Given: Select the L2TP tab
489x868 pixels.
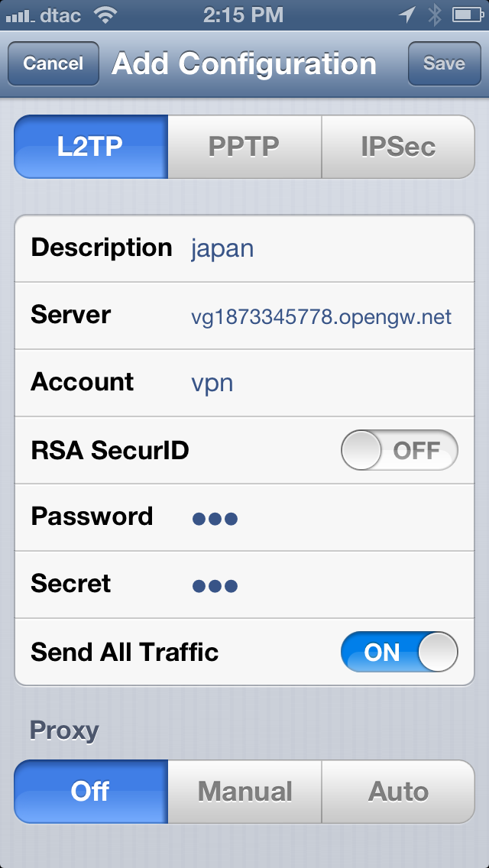Looking at the screenshot, I should point(91,147).
